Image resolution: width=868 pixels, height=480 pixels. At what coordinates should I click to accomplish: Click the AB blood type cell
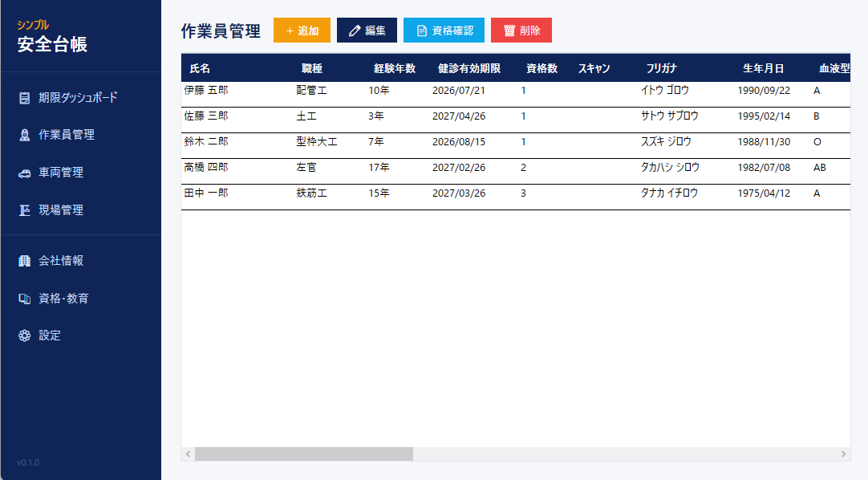[x=820, y=167]
